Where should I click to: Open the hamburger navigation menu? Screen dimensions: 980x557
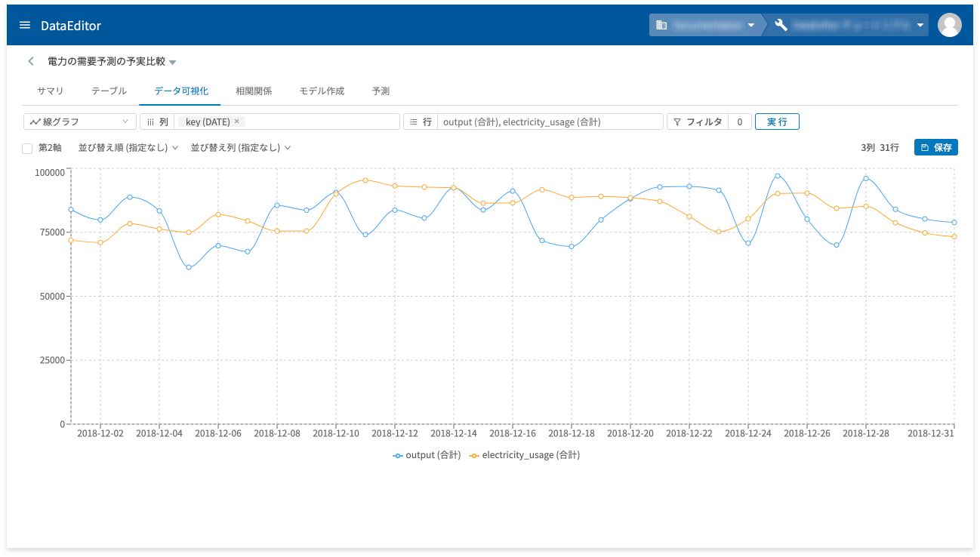pos(25,25)
